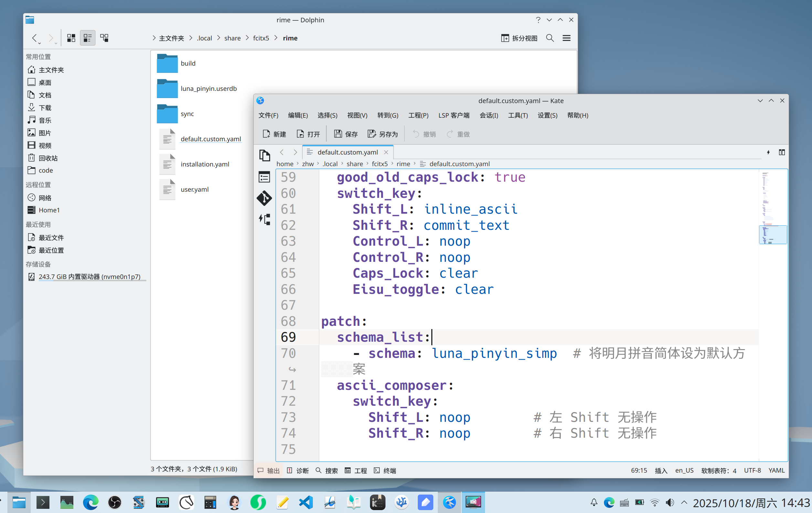Viewport: 812px width, 513px height.
Task: Switch Dolphin to icons view mode
Action: tap(71, 38)
